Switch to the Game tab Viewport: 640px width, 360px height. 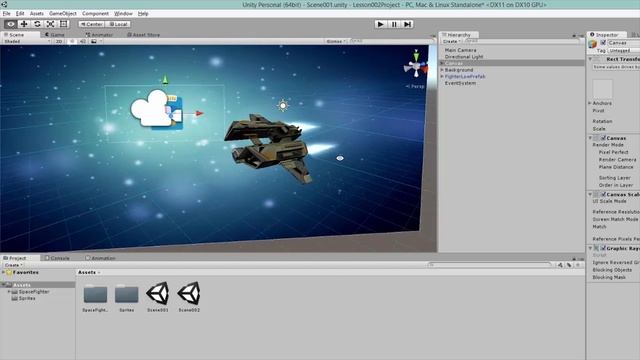55,35
